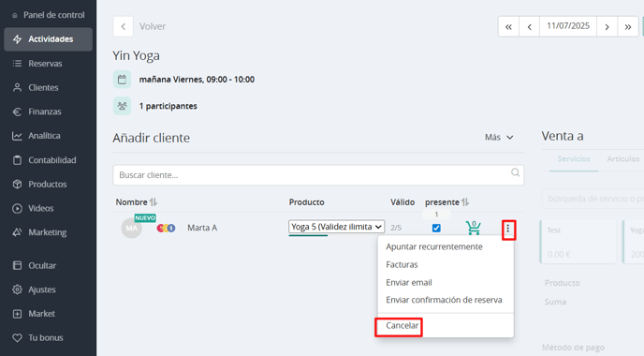This screenshot has height=356, width=644.
Task: Click the Marketing megaphone icon
Action: (x=17, y=232)
